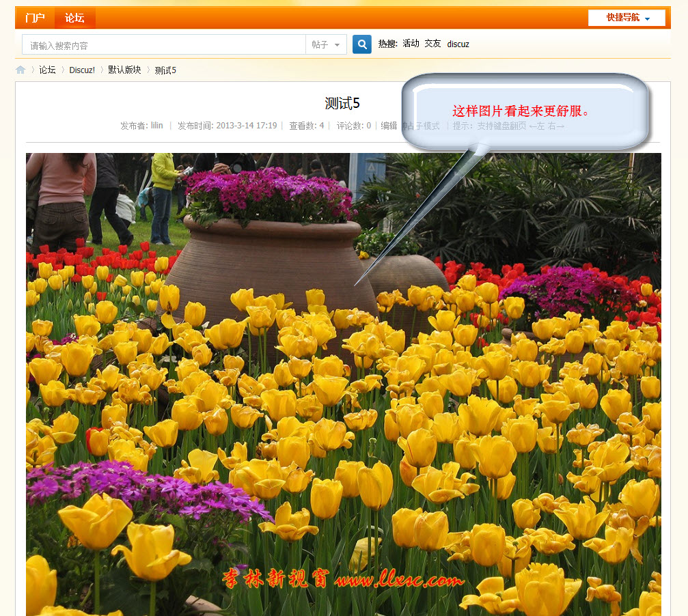Open 默认版块 breadcrumb link
The width and height of the screenshot is (688, 616).
124,70
